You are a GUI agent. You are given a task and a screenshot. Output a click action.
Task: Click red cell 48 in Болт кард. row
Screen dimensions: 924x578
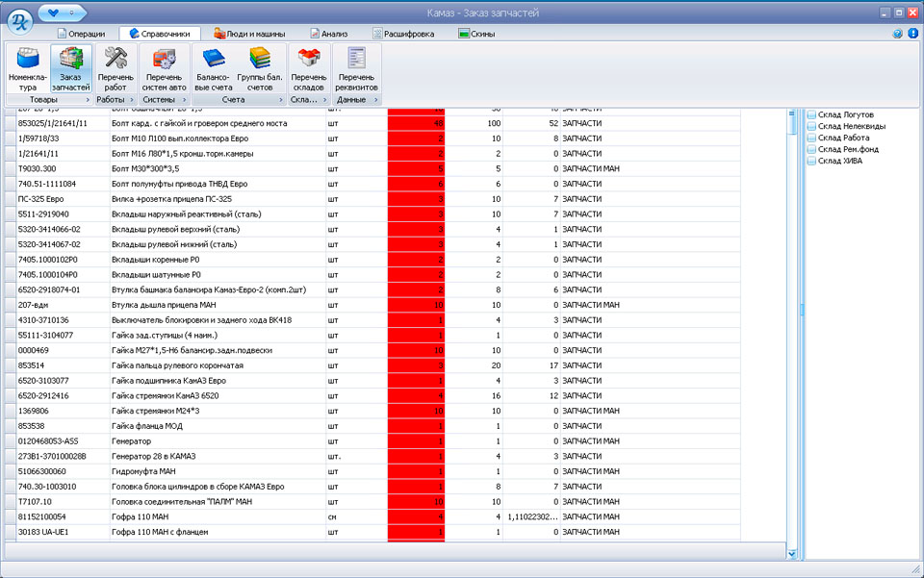click(x=416, y=123)
